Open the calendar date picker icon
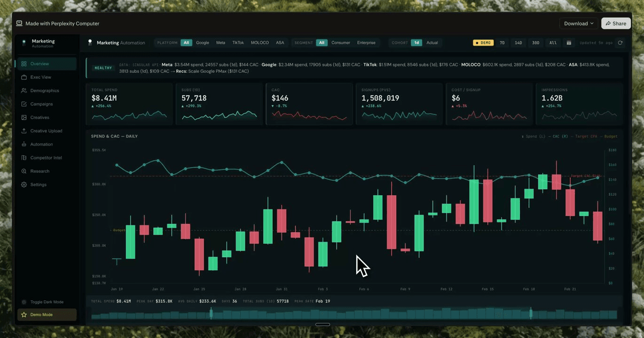This screenshot has height=338, width=644. click(x=569, y=43)
